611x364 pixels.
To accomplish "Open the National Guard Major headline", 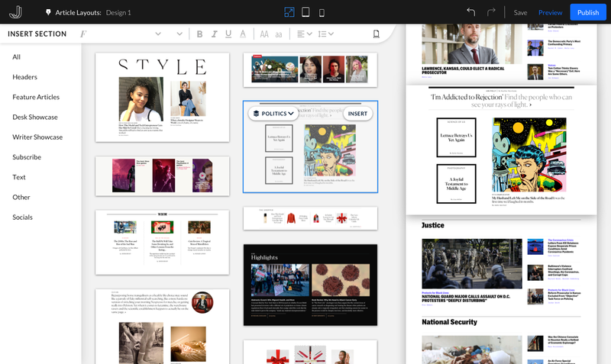I will click(466, 298).
